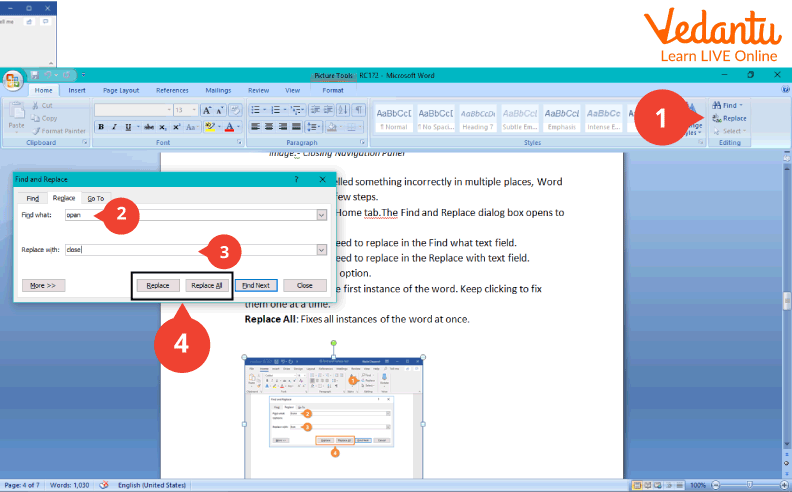Click the Format Painter tool
The image size is (792, 492).
(x=62, y=130)
